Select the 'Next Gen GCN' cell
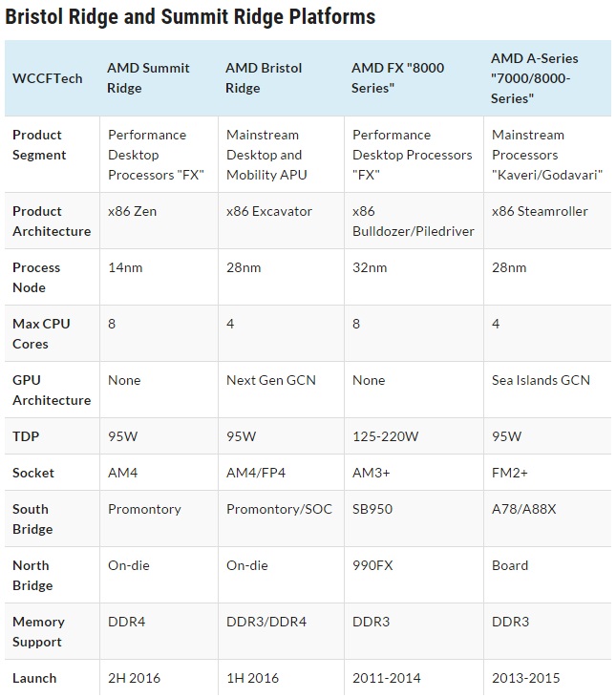 point(271,380)
